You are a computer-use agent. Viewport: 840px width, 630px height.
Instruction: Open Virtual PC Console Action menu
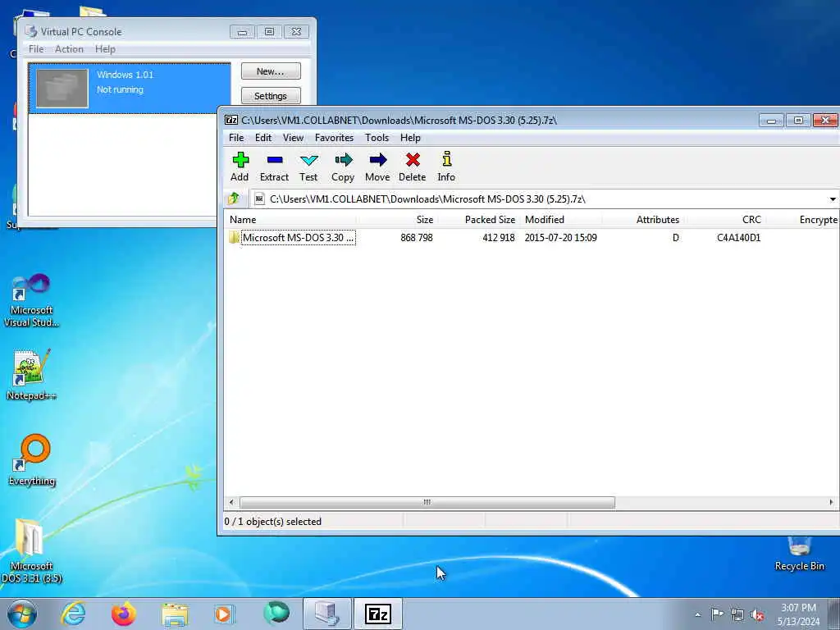tap(69, 48)
